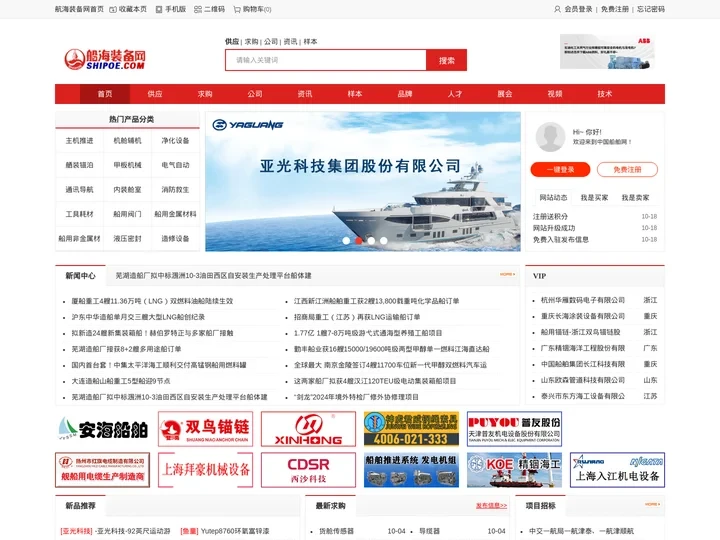
Task: Switch to the 我是买家 tab
Action: (x=594, y=197)
